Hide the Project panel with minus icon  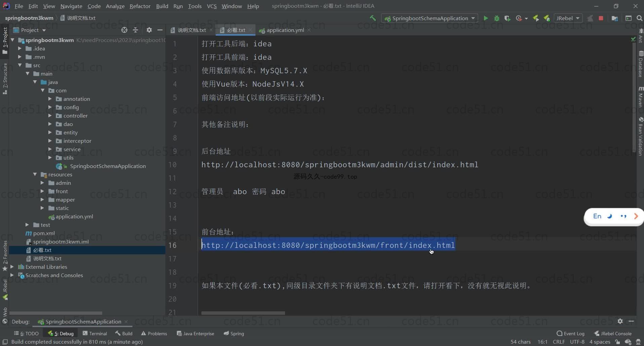point(160,30)
